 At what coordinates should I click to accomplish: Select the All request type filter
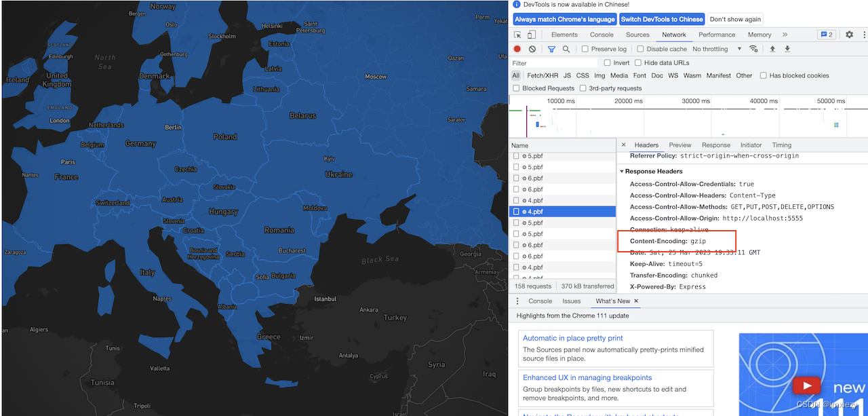point(516,75)
